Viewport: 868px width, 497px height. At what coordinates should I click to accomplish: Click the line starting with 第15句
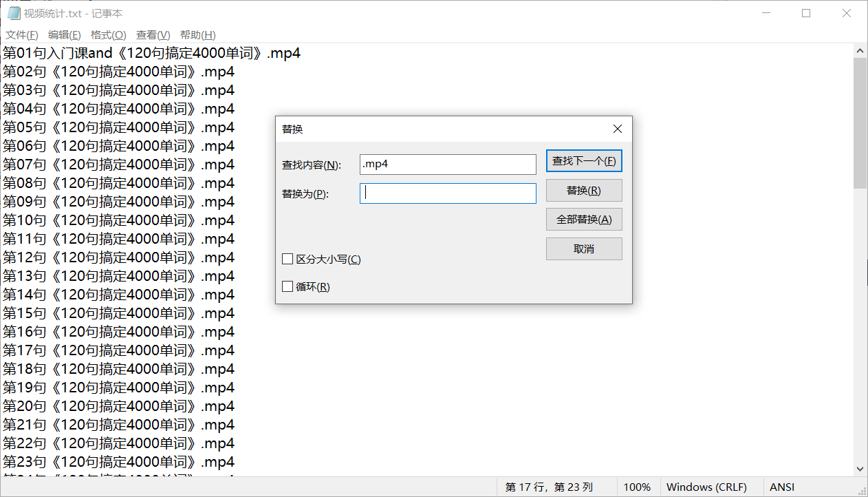click(118, 313)
